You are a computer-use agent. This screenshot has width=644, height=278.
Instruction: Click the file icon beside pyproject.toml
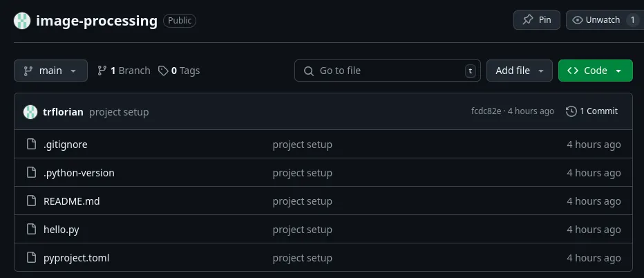click(x=30, y=258)
